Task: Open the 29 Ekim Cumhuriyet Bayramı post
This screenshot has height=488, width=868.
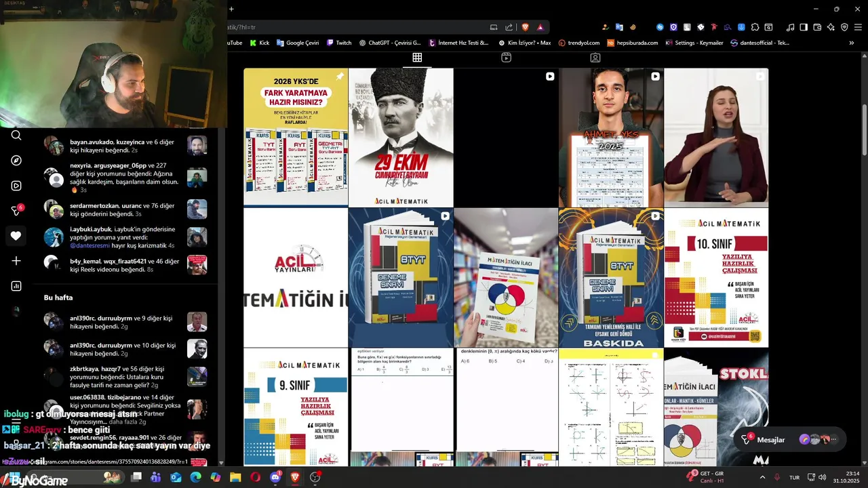Action: (x=401, y=137)
